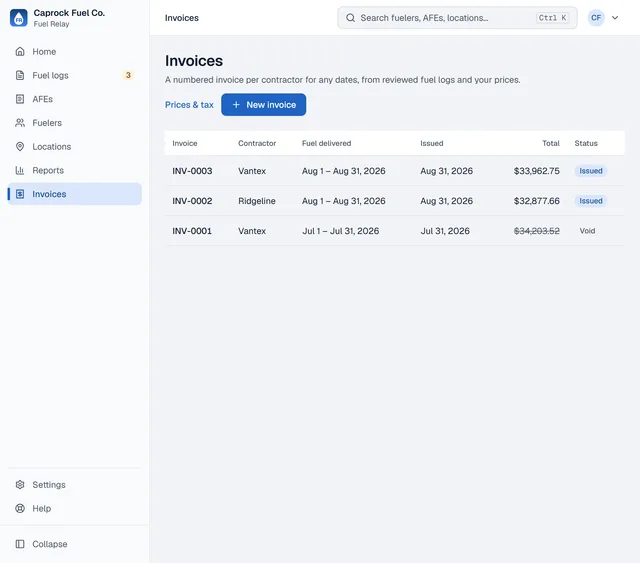
Task: Open Settings from sidebar
Action: click(x=74, y=485)
